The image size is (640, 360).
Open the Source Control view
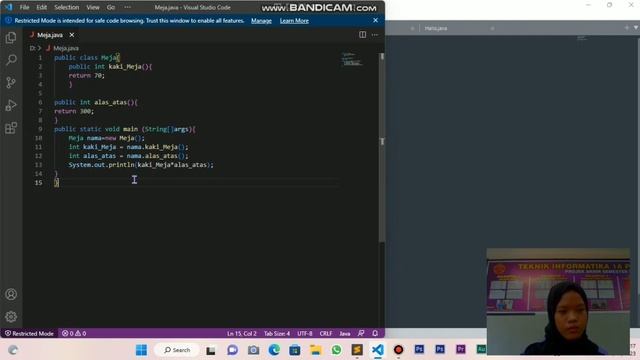tap(11, 82)
